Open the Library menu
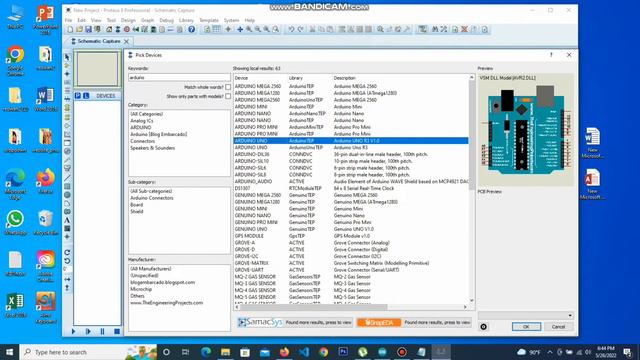This screenshot has height=360, width=640. pos(186,20)
